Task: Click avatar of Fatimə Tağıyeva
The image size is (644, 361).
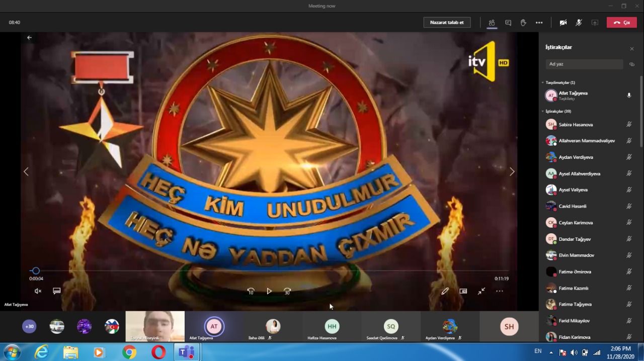Action: pyautogui.click(x=551, y=304)
